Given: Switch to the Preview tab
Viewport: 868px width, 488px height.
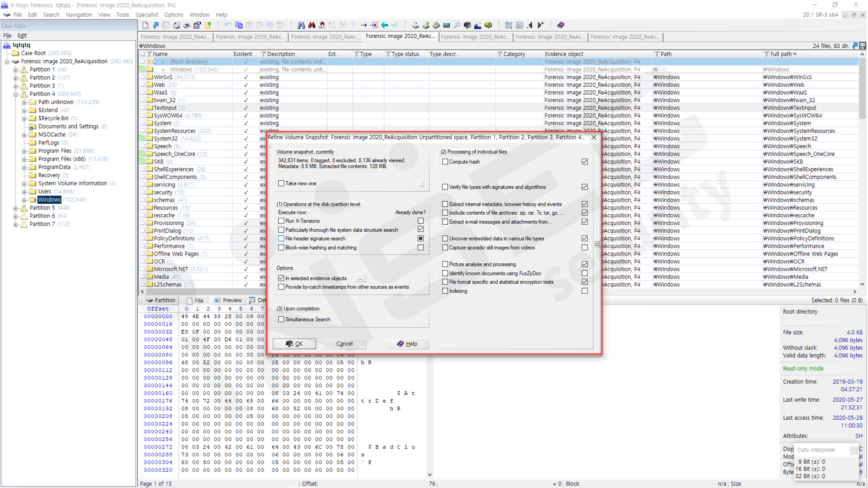Looking at the screenshot, I should point(228,301).
